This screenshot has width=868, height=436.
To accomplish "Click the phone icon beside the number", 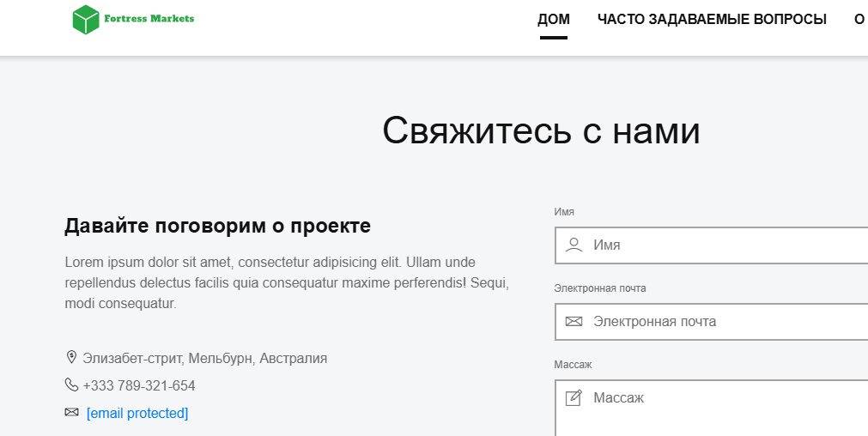I will click(x=71, y=385).
